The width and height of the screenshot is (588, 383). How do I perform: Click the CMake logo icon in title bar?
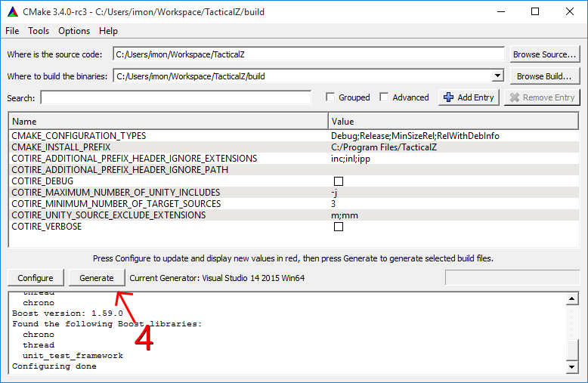point(13,12)
